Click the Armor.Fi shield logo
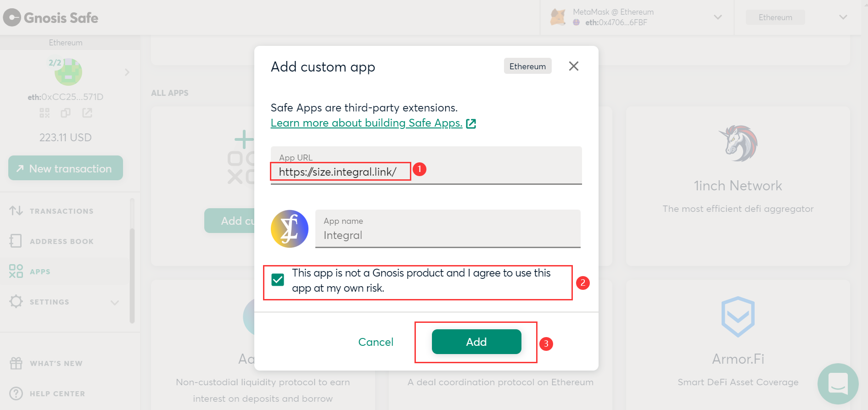Image resolution: width=868 pixels, height=410 pixels. (738, 316)
